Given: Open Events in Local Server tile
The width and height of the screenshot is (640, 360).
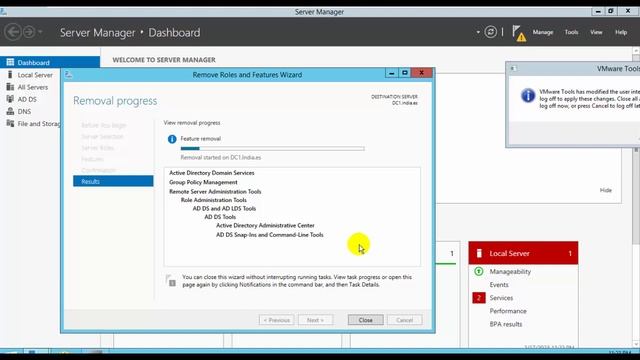Looking at the screenshot, I should tap(499, 284).
